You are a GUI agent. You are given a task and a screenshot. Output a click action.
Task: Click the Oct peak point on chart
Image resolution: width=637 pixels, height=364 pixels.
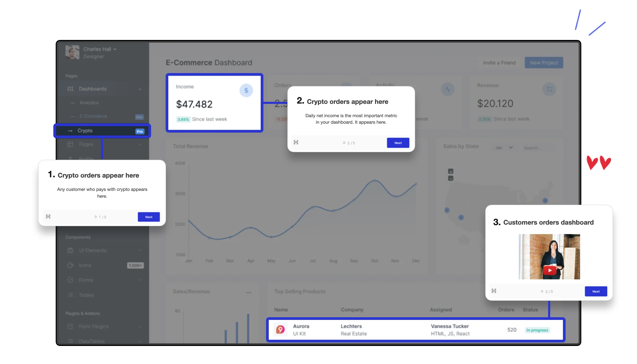click(374, 180)
